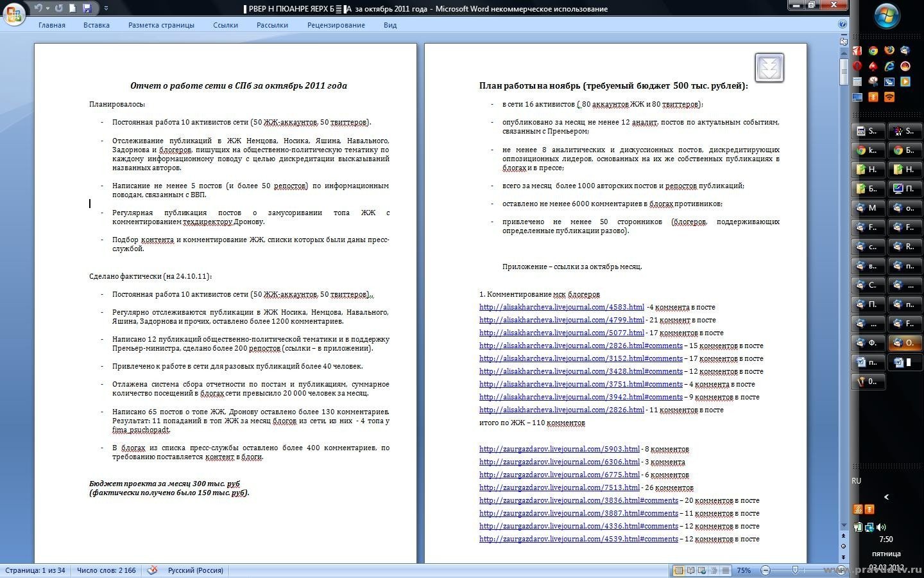Launch Firefox from quick launch icons
Screen dimensions: 924x578
[889, 50]
